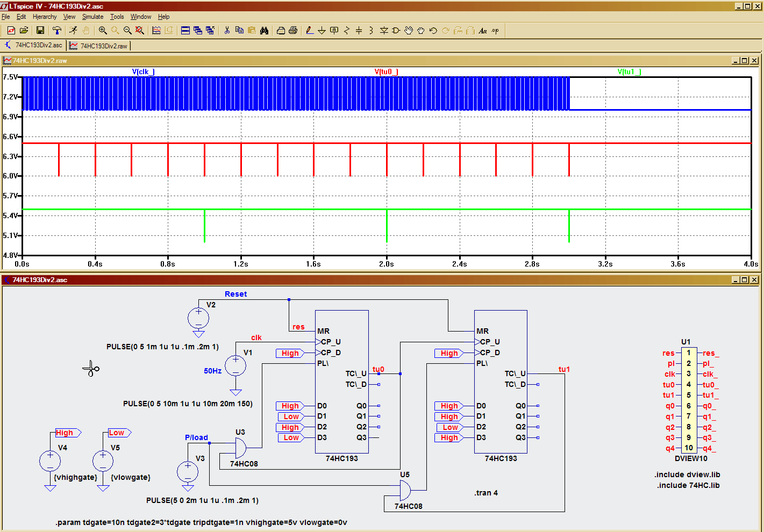Select the V1 50Hz clock source symbol
Image resolution: width=764 pixels, height=532 pixels.
[x=235, y=366]
